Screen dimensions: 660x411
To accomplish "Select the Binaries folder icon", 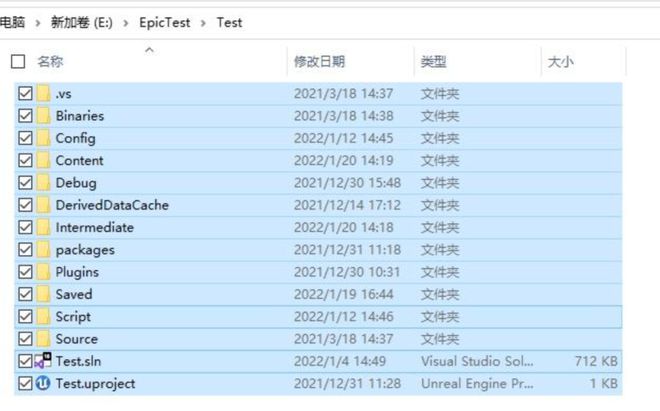I will click(x=44, y=115).
